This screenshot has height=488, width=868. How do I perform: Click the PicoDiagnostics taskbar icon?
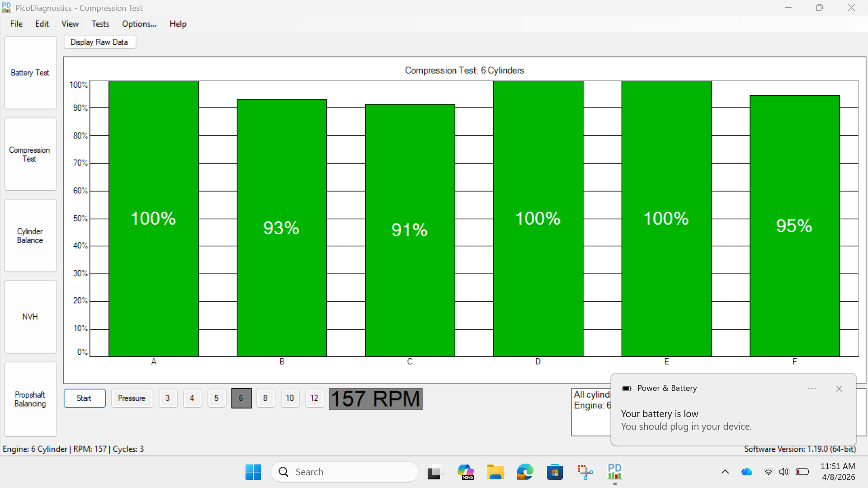[615, 472]
